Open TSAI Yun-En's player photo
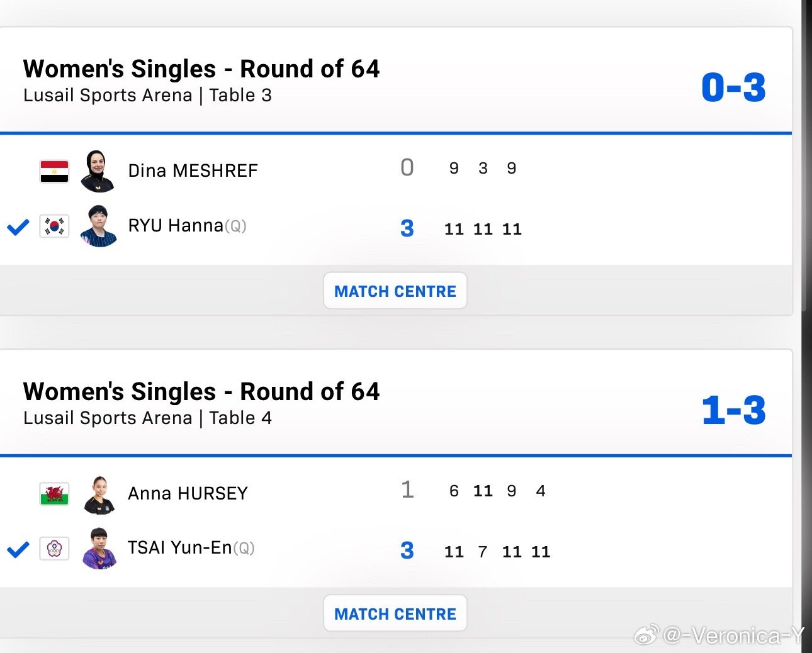812x653 pixels. (x=99, y=549)
